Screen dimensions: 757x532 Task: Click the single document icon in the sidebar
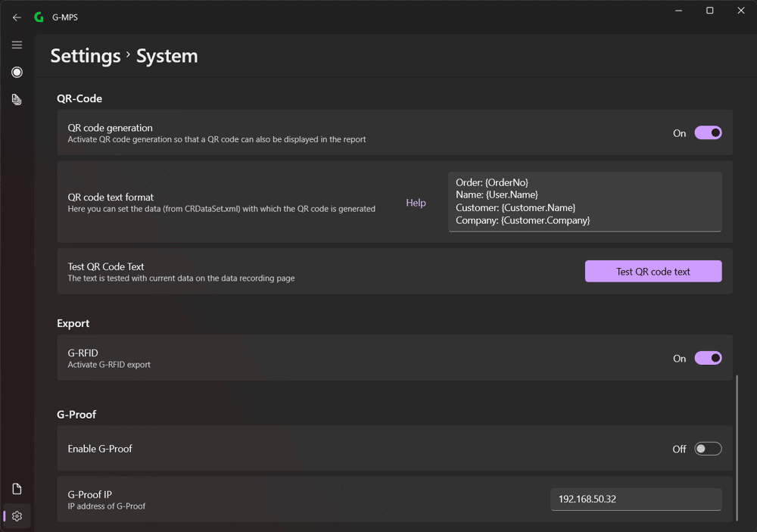17,489
